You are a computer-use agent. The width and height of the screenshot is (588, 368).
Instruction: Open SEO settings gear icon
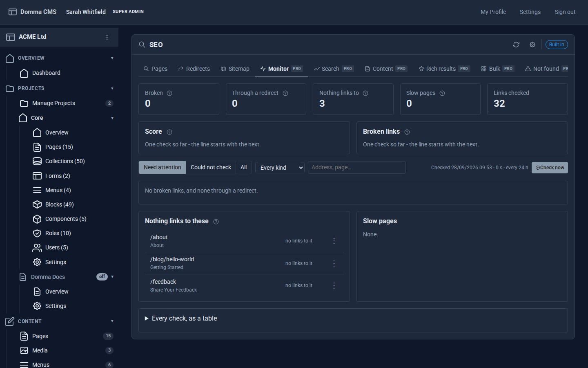tap(532, 45)
